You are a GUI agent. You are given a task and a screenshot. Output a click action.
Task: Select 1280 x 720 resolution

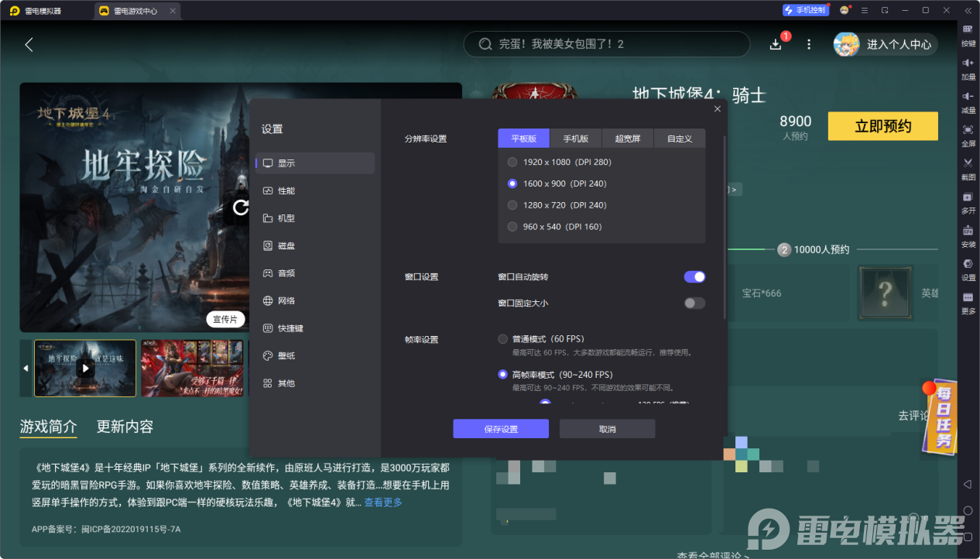tap(557, 205)
